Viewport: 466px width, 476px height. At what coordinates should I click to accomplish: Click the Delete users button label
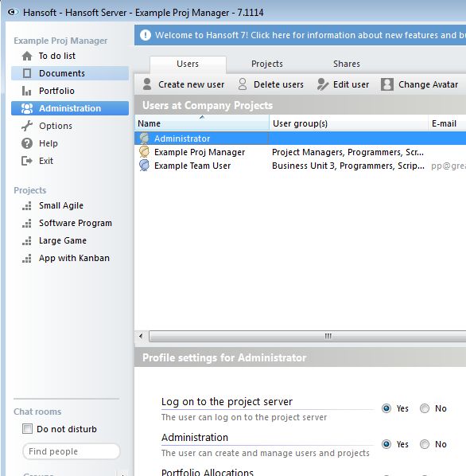278,84
